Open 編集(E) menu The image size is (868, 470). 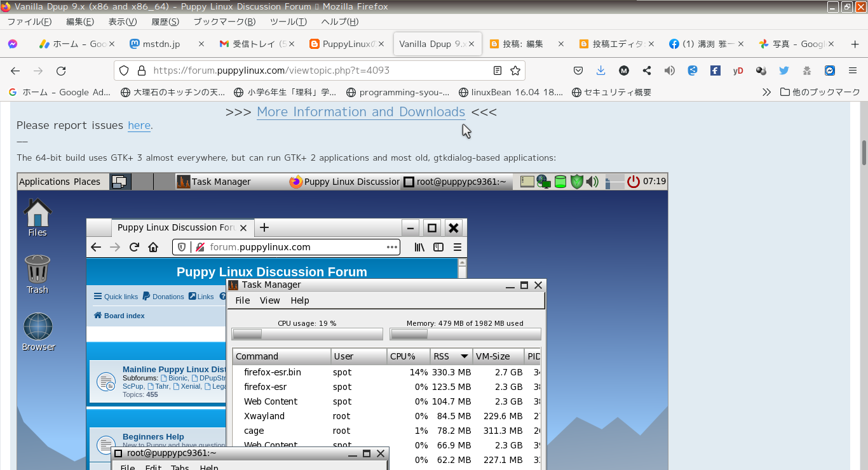(80, 22)
